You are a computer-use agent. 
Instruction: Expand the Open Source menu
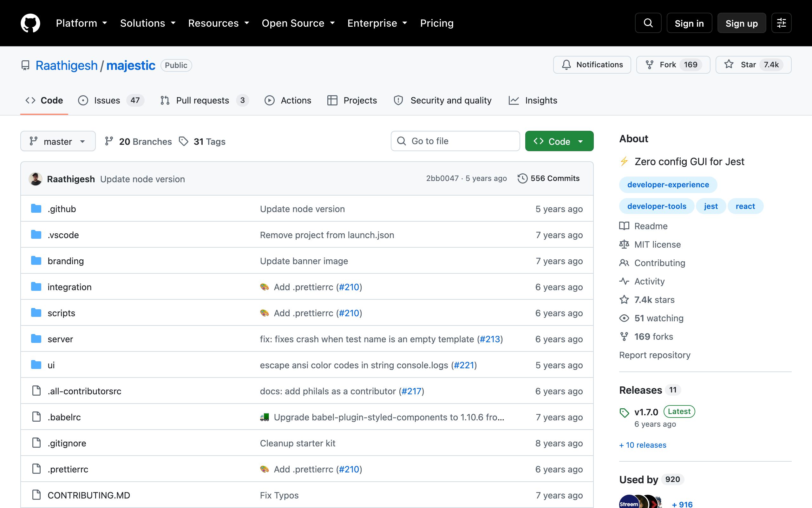coord(298,23)
